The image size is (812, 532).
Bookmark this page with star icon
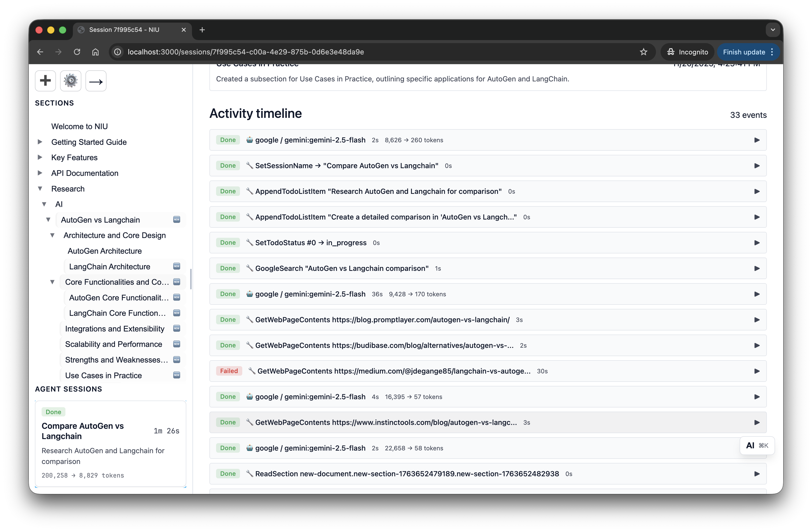click(x=643, y=52)
